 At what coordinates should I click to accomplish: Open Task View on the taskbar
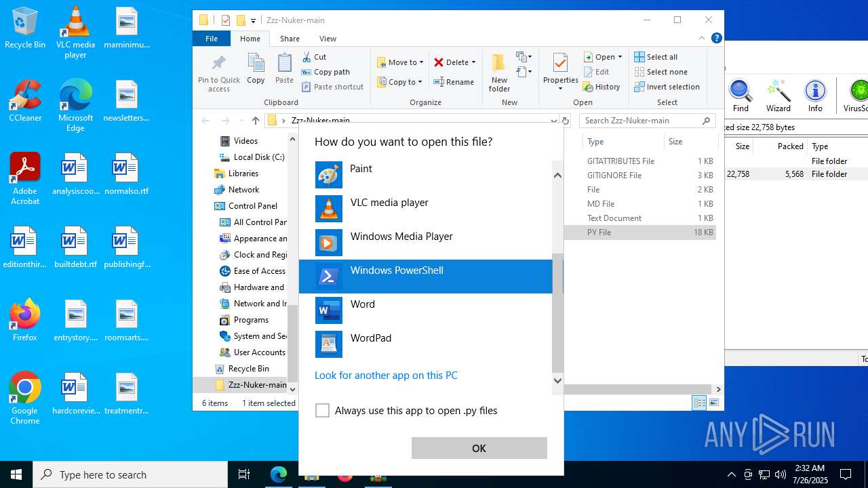pos(244,474)
